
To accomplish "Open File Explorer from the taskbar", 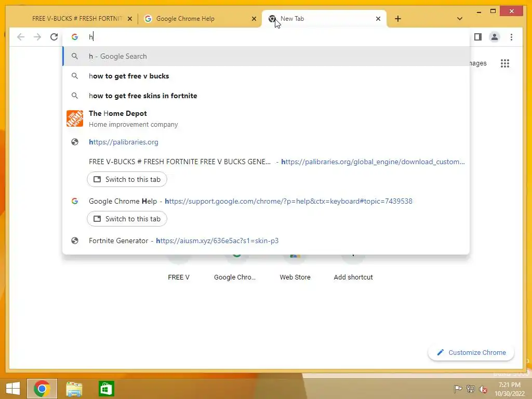I will click(74, 389).
